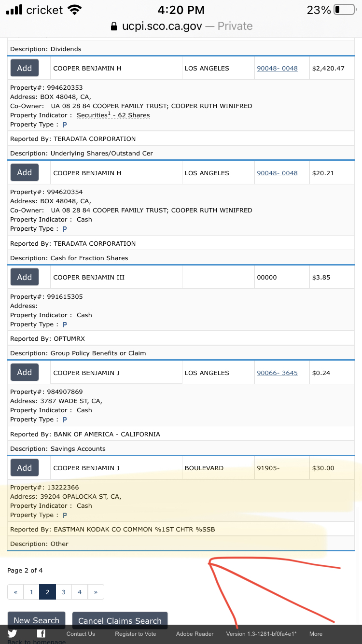Tap the 91905- zip cell

(282, 468)
